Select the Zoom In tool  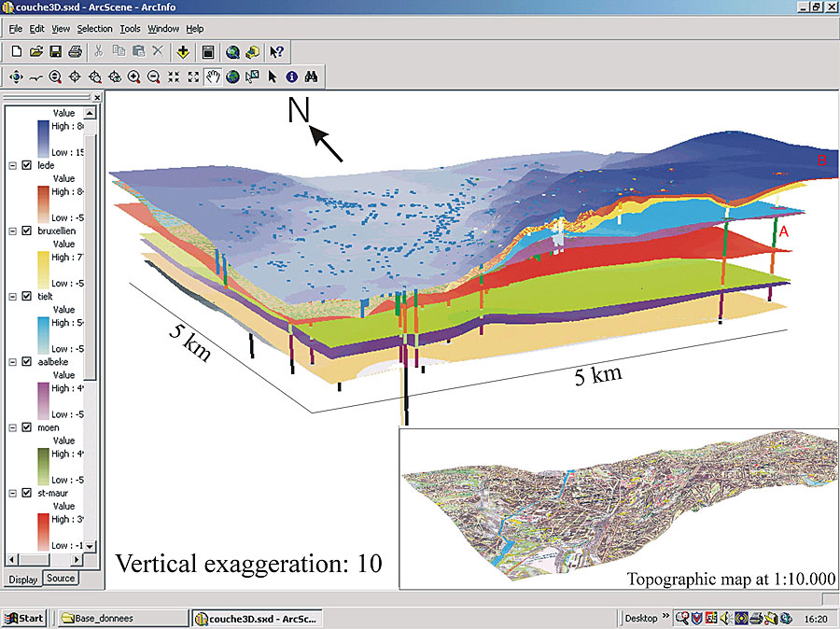tap(133, 77)
